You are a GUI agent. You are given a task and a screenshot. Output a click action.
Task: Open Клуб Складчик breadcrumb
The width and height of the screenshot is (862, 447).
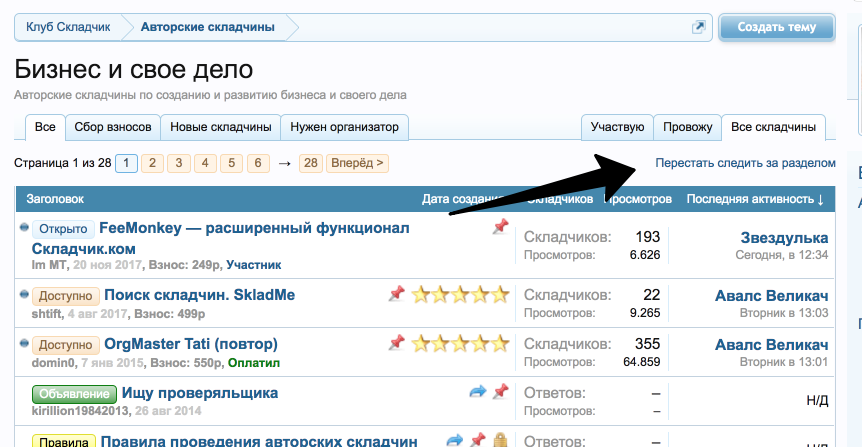tap(67, 27)
